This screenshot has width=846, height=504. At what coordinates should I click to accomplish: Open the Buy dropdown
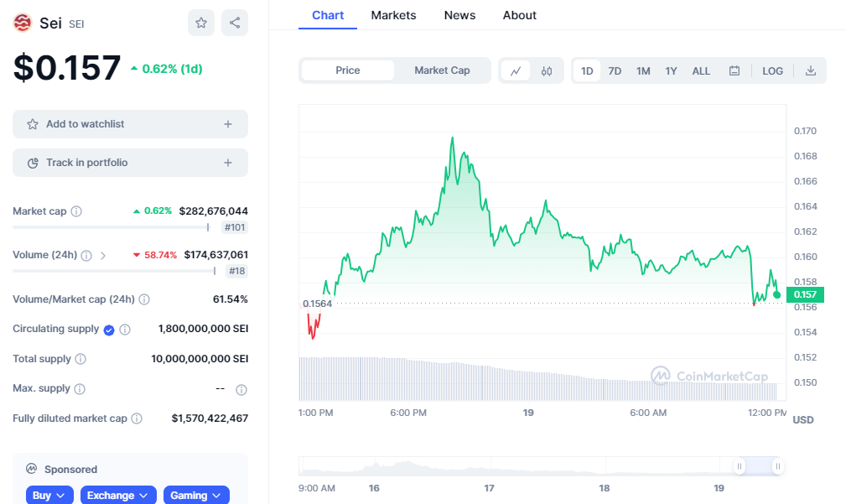click(49, 496)
